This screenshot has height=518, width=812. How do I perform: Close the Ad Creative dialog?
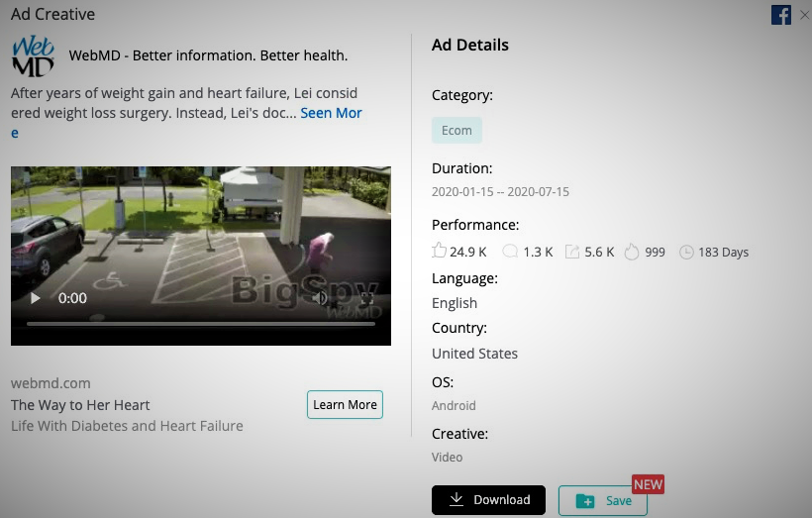[805, 15]
